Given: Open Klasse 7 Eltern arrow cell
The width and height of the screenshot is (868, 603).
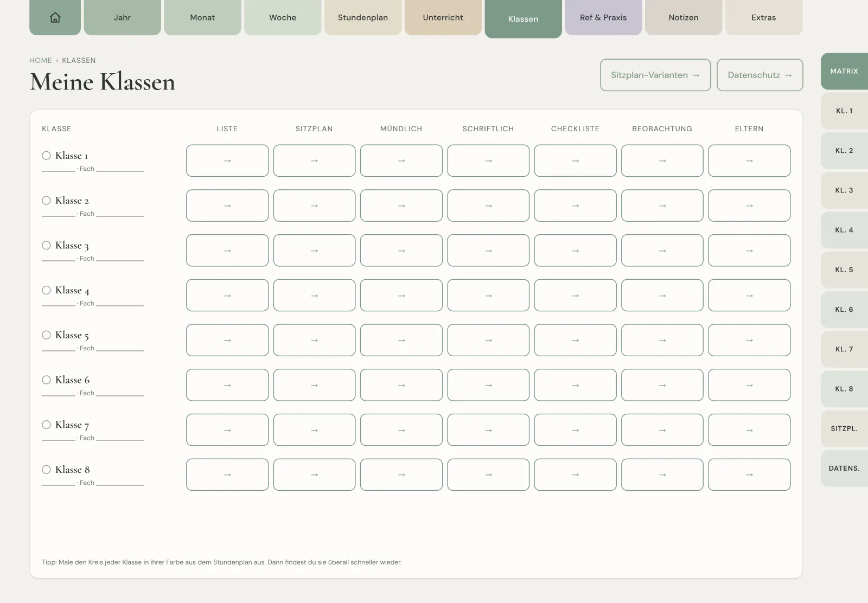Looking at the screenshot, I should point(749,430).
